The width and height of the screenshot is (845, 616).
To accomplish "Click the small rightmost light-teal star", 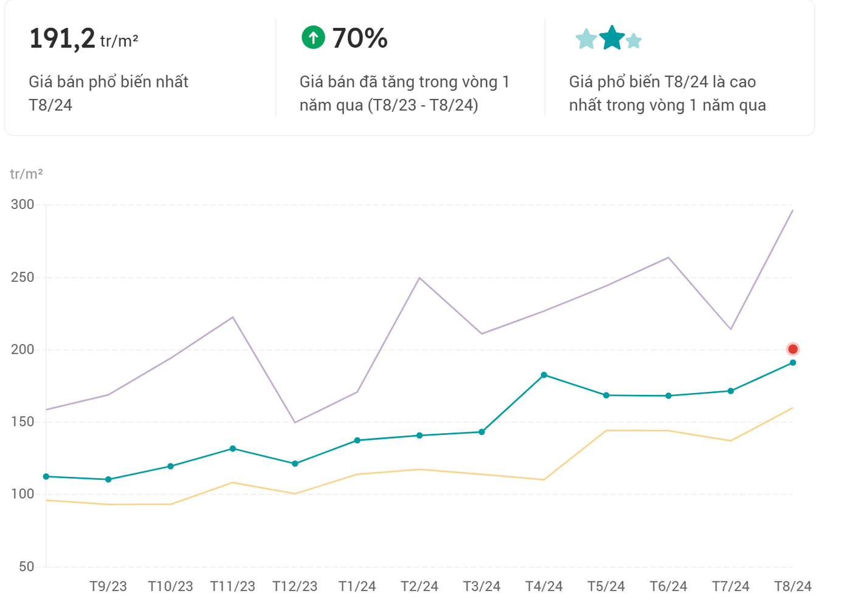I will click(633, 41).
